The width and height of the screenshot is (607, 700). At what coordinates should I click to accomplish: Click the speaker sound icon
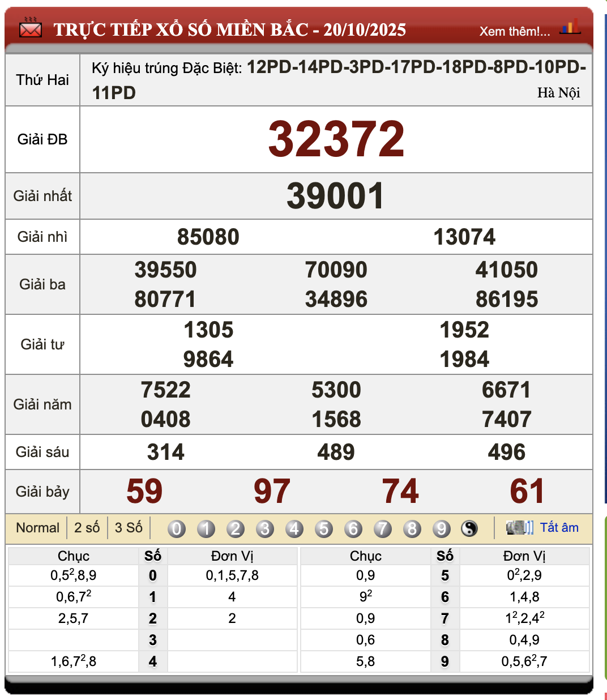519,528
